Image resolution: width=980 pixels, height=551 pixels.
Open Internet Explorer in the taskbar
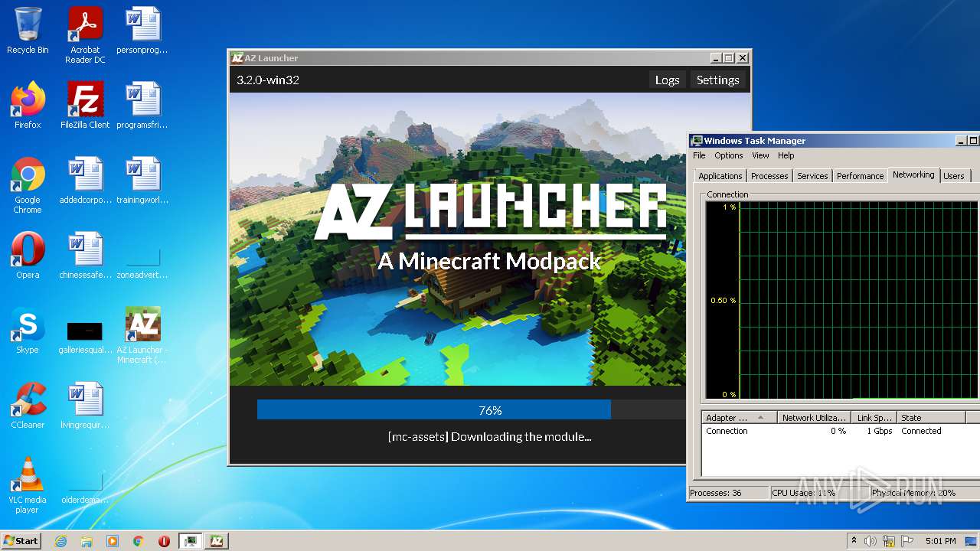pos(60,541)
